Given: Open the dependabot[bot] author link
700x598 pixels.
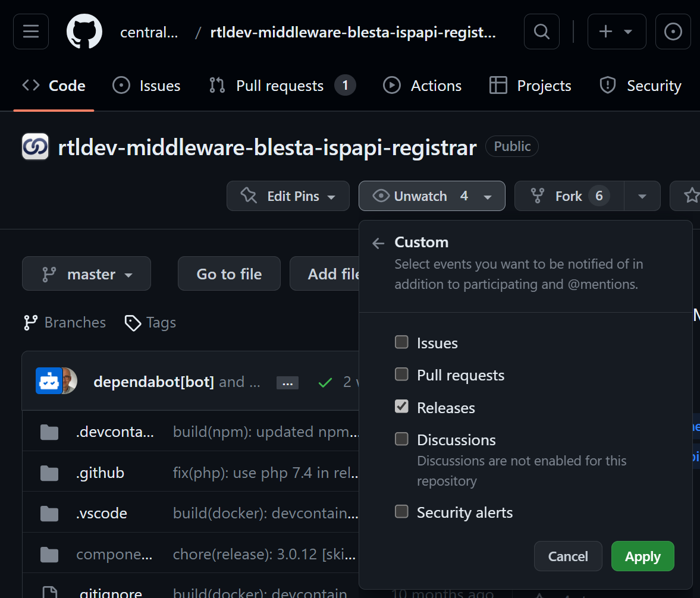Looking at the screenshot, I should 153,382.
